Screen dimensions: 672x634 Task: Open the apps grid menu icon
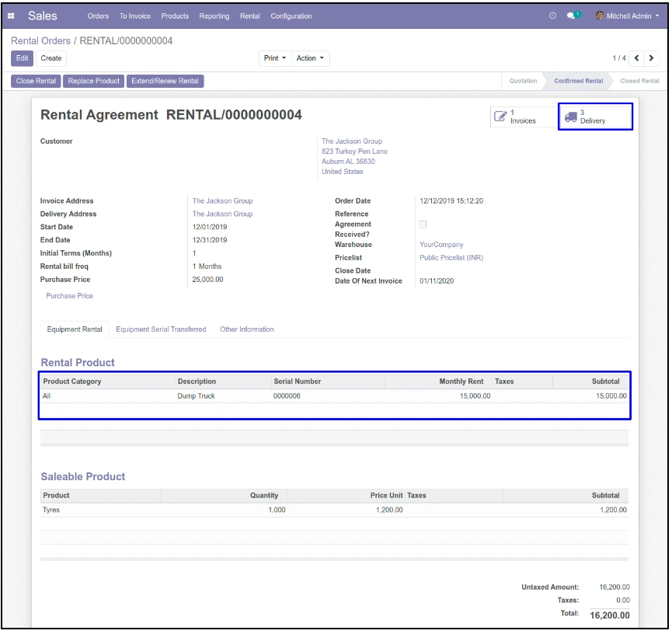[11, 16]
